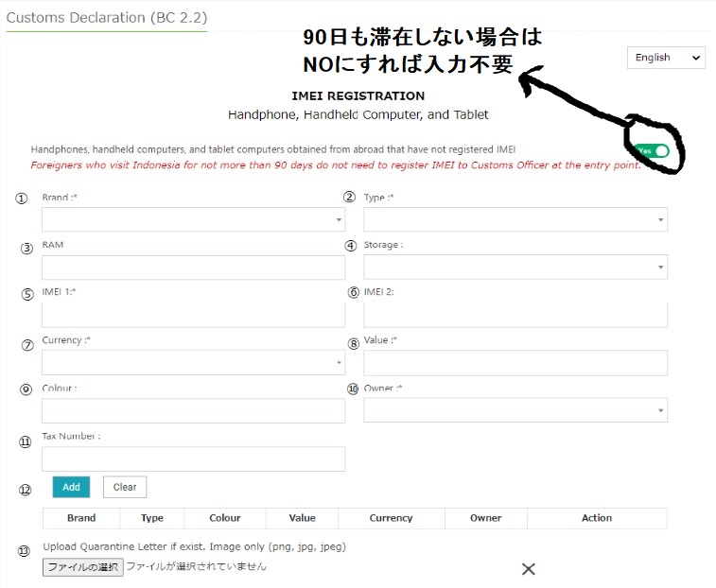The width and height of the screenshot is (716, 588).
Task: Click the Tax Number input field
Action: click(x=193, y=458)
